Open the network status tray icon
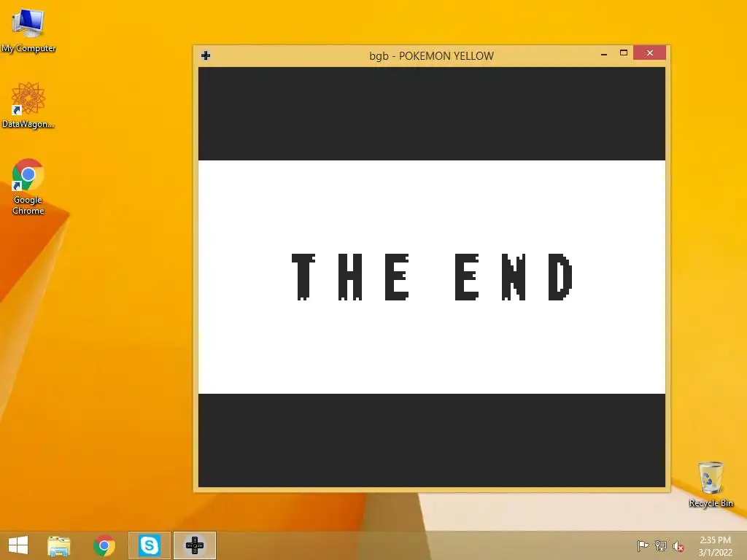The height and width of the screenshot is (560, 747). (x=661, y=545)
